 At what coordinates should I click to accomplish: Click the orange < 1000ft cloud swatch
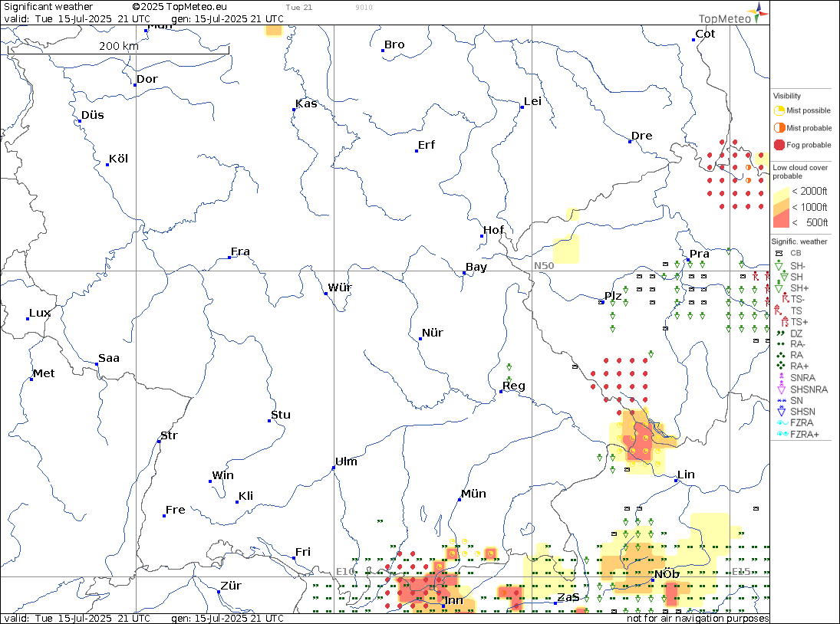780,207
